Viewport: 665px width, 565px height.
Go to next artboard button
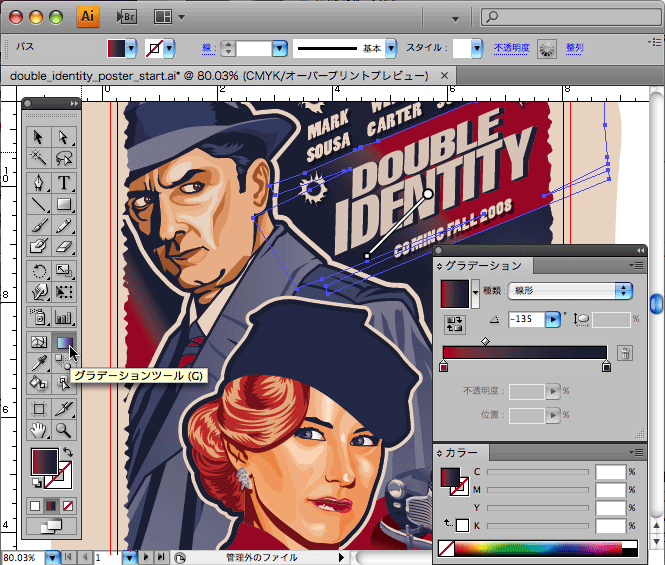[x=146, y=557]
